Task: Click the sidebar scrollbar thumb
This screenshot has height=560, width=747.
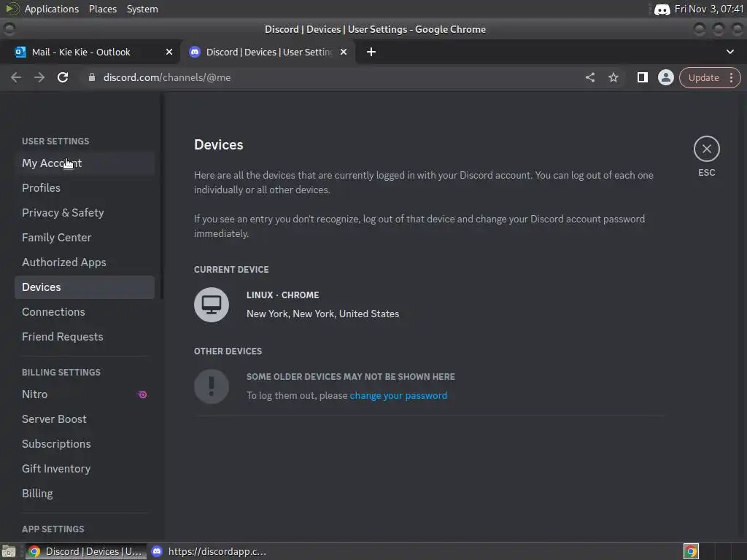Action: [x=162, y=195]
